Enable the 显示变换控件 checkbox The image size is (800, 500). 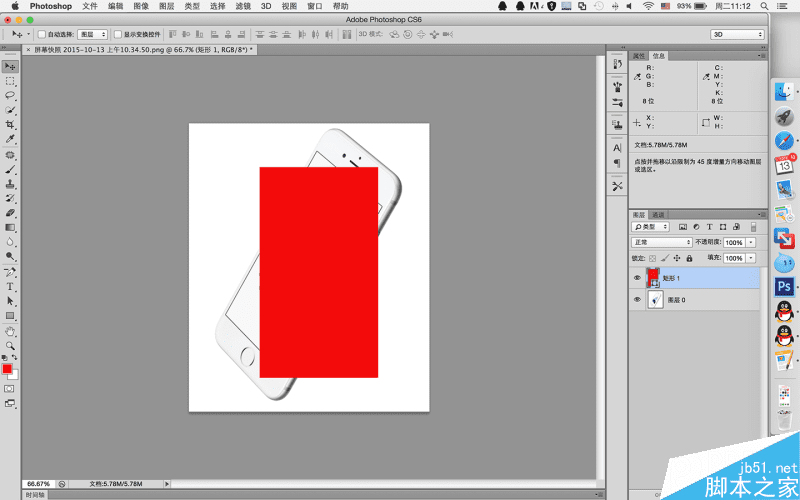[117, 34]
